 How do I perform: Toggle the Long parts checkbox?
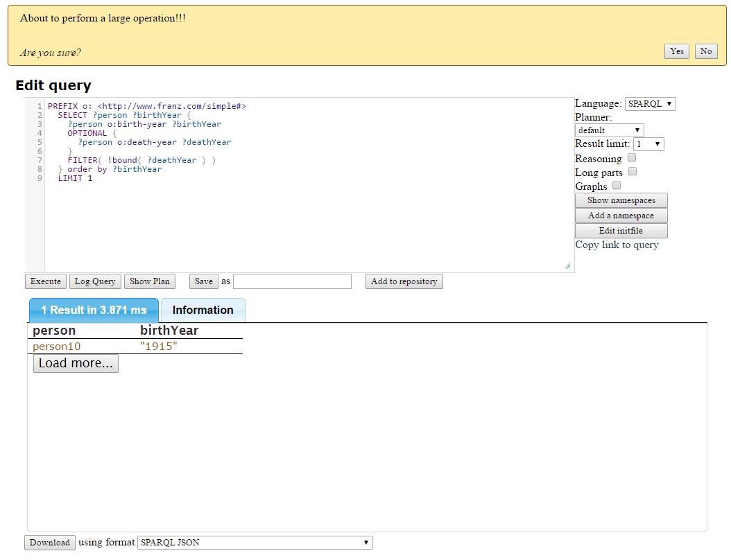633,172
